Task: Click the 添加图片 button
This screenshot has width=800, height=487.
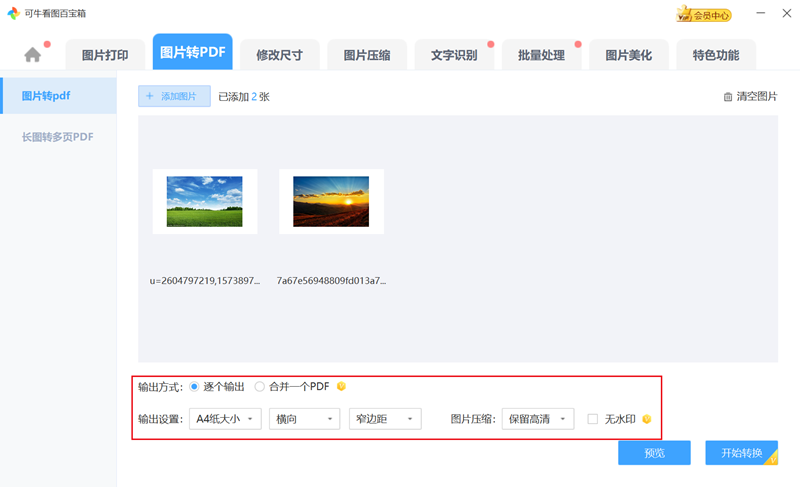Action: (174, 96)
